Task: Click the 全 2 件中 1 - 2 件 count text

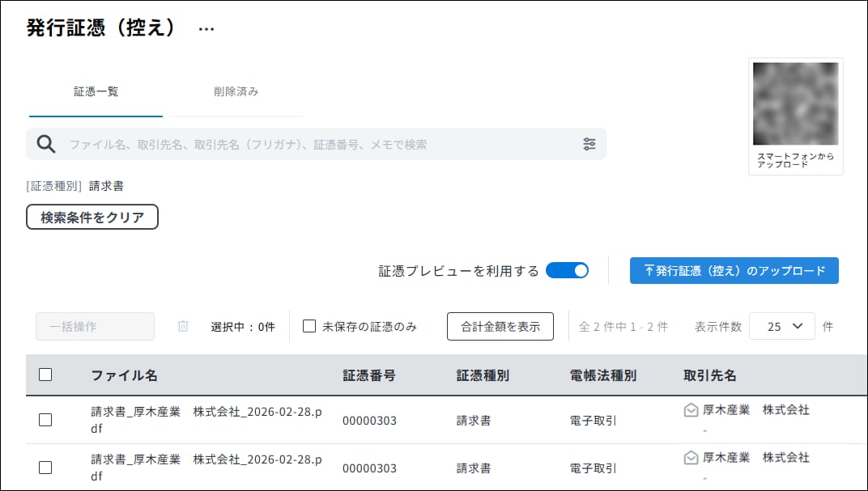Action: coord(623,327)
